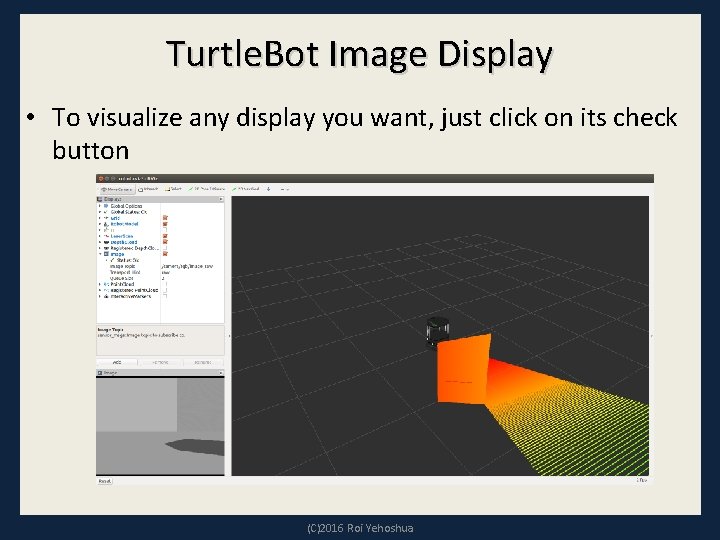The width and height of the screenshot is (720, 540).
Task: Click the camera image preview
Action: tap(160, 426)
